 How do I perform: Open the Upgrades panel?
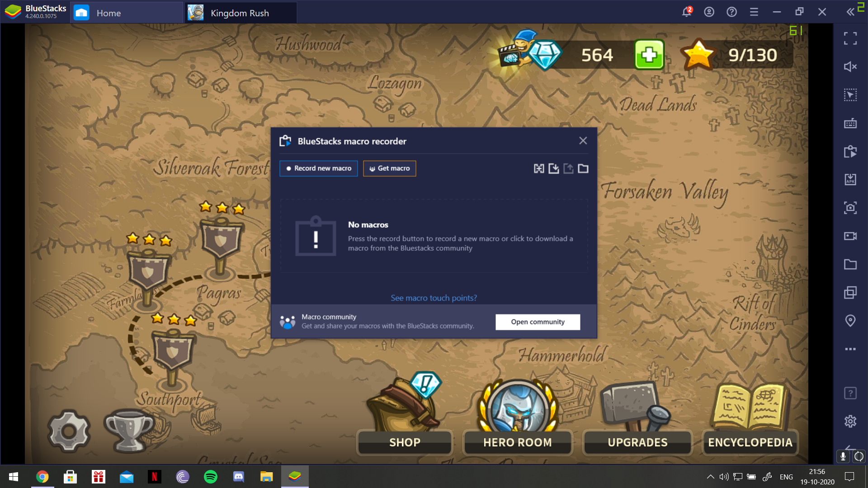(637, 441)
